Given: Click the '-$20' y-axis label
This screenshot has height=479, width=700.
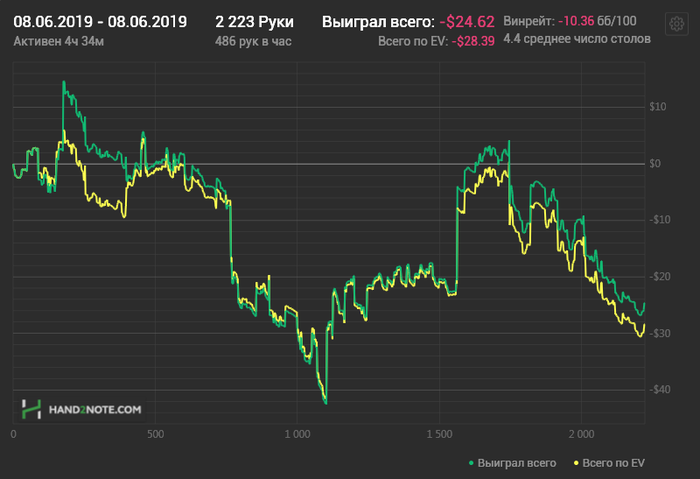Looking at the screenshot, I should (659, 277).
